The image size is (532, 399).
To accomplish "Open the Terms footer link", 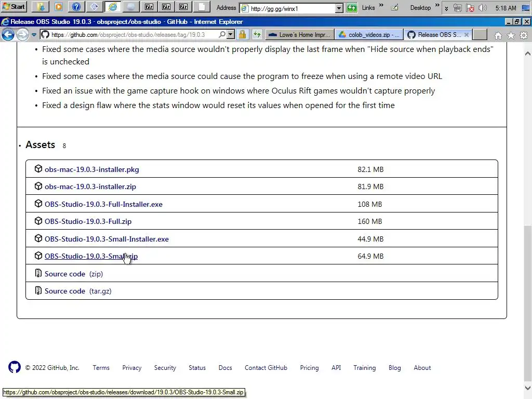I will [101, 368].
